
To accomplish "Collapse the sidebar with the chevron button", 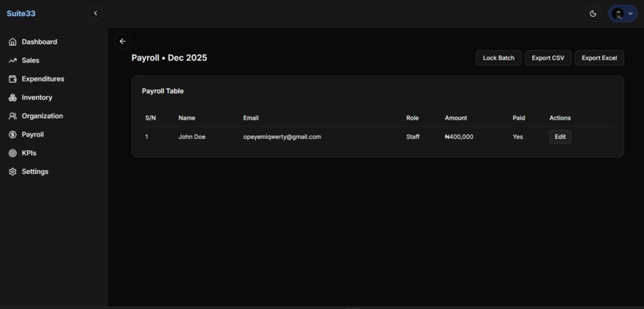I will pyautogui.click(x=95, y=14).
